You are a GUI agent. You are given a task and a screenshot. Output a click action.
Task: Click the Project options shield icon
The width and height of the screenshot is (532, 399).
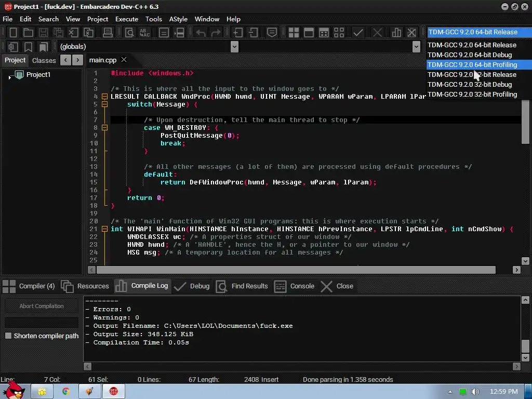coord(272,33)
